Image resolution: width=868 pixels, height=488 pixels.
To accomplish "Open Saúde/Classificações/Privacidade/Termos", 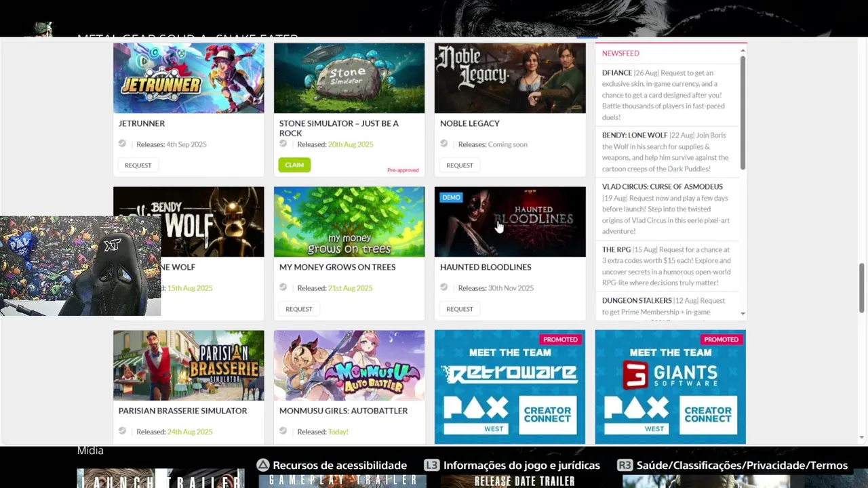I will [742, 466].
